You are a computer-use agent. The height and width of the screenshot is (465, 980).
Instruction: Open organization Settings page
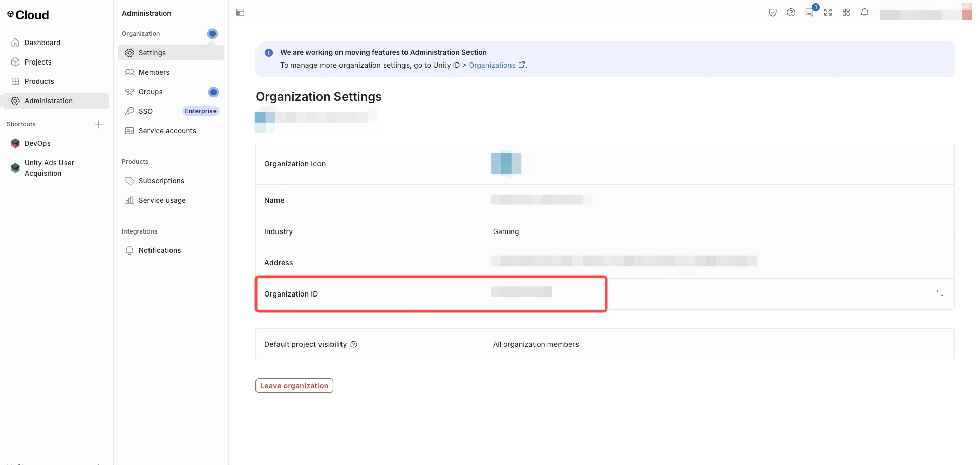pyautogui.click(x=171, y=53)
